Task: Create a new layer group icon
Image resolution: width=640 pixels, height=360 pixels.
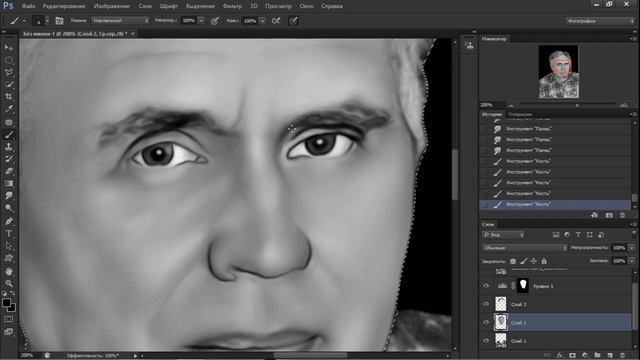Action: pyautogui.click(x=597, y=355)
